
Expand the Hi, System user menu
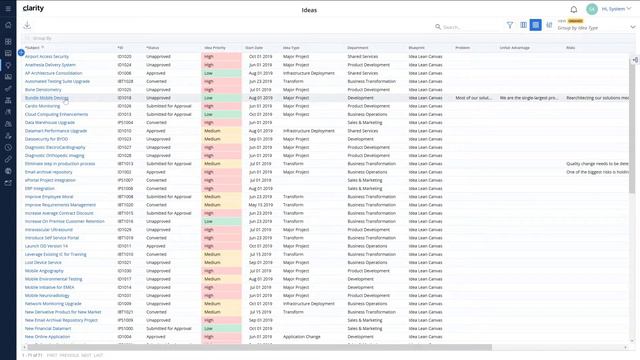click(x=616, y=9)
